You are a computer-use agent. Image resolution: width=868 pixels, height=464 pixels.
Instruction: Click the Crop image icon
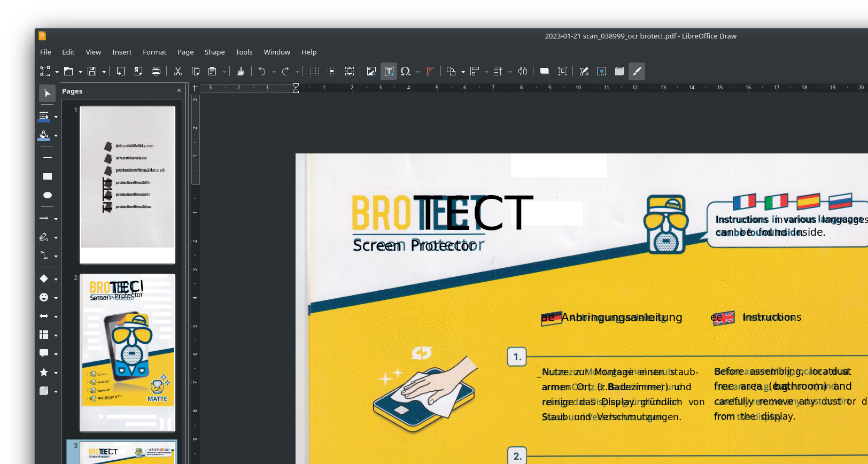562,71
